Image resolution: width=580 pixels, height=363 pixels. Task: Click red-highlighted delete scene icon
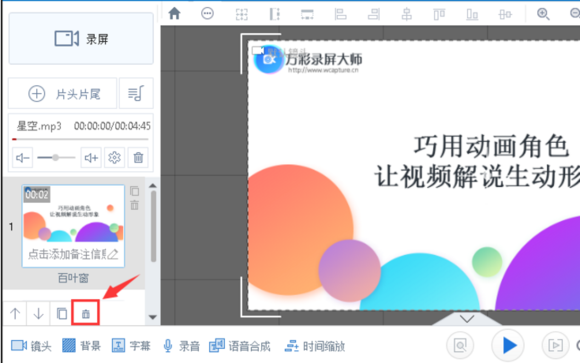click(x=85, y=314)
